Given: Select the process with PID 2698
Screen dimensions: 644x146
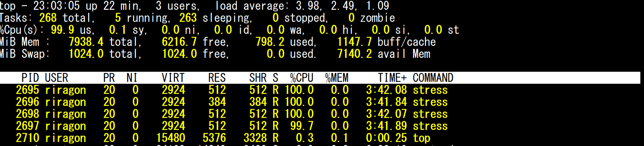Looking at the screenshot, I should coord(27,114).
